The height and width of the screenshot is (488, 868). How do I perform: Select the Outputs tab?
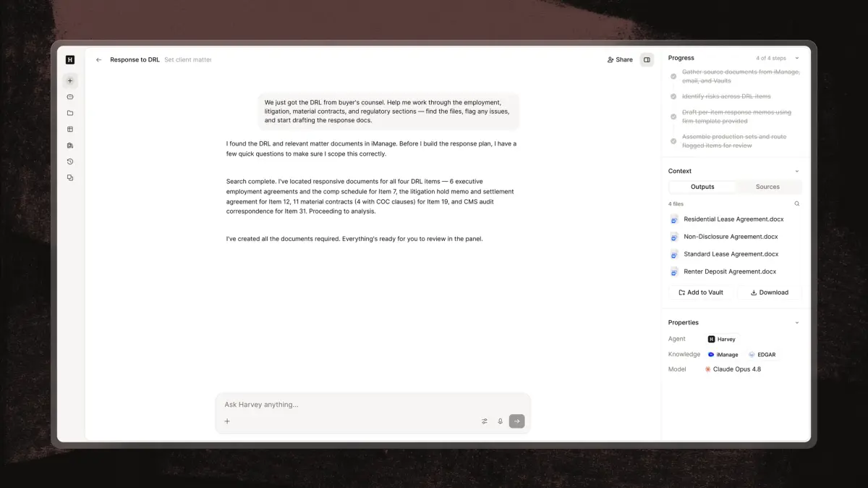pos(702,187)
